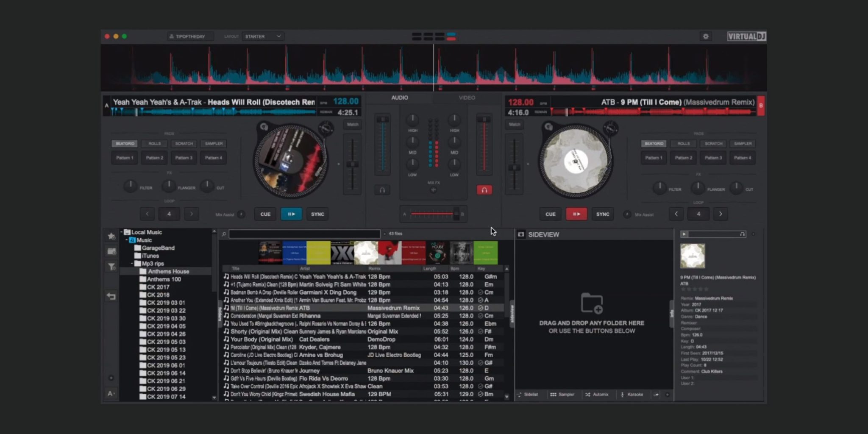The width and height of the screenshot is (868, 434).
Task: Select SCRATCH pads tab on deck A
Action: pos(184,144)
